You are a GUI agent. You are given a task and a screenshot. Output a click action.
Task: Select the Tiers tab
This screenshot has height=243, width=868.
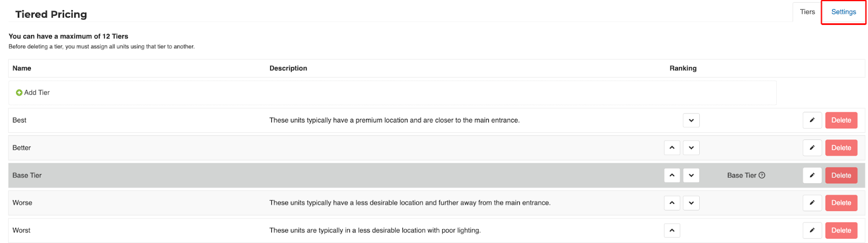807,12
